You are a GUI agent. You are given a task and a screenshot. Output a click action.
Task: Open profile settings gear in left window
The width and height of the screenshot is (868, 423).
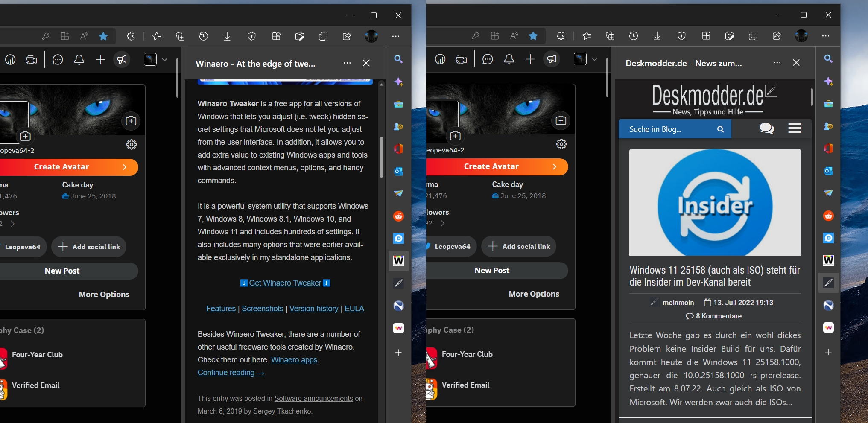tap(132, 145)
